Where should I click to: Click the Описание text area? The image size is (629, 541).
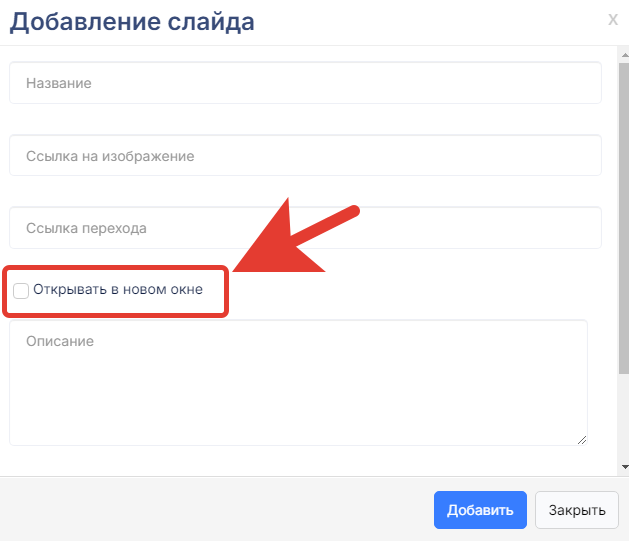pos(298,383)
